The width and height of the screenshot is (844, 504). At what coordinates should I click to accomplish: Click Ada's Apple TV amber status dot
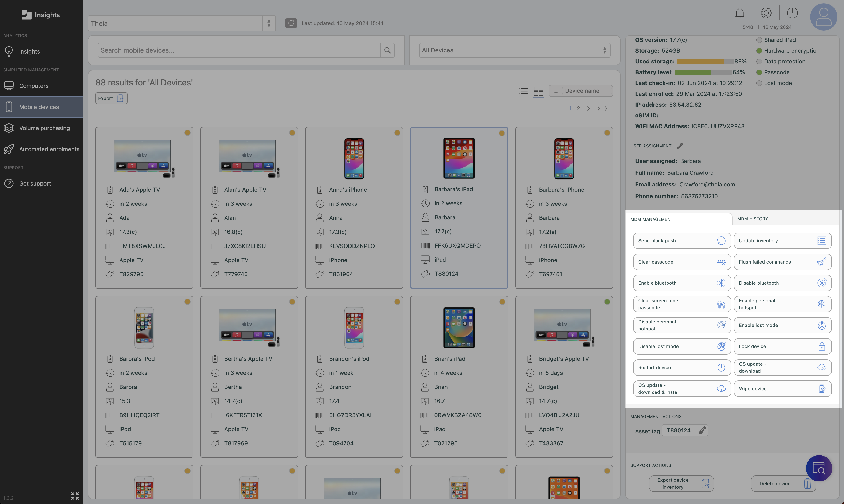(187, 132)
